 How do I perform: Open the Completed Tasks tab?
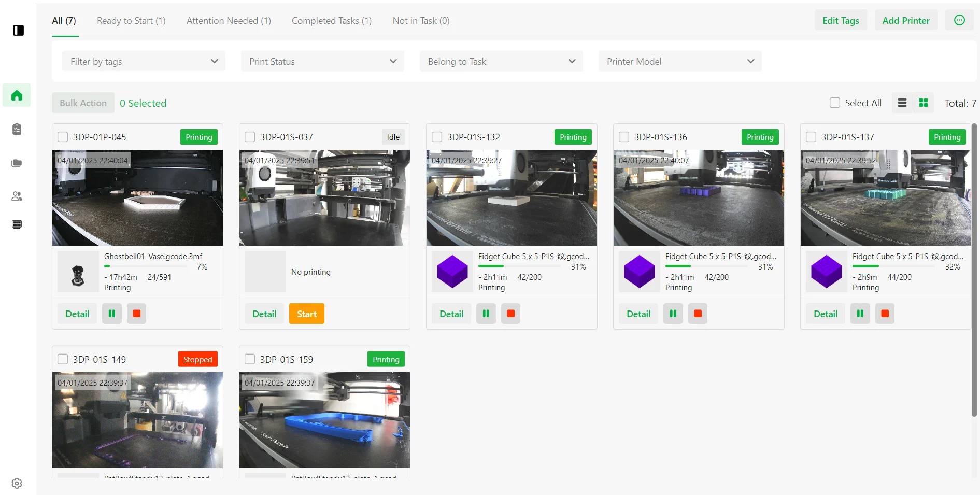click(x=331, y=21)
